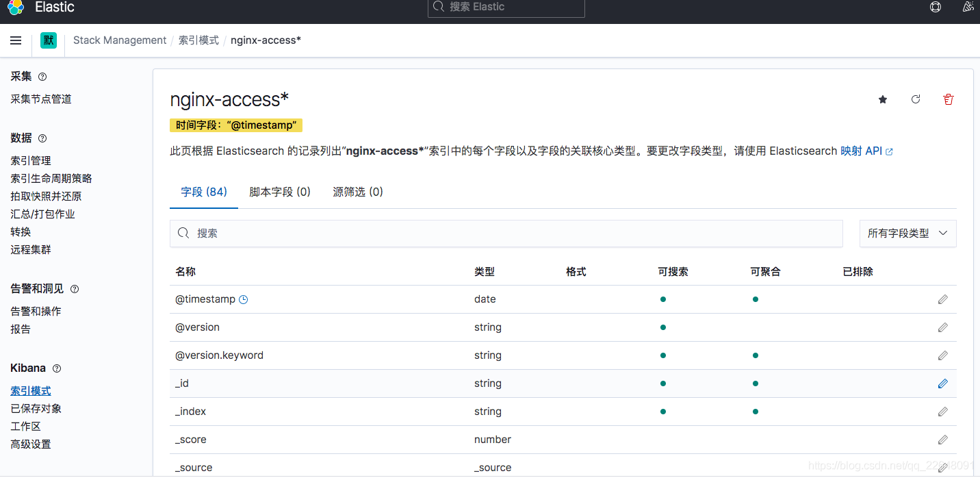Click the nginx-access* page title
Image resolution: width=980 pixels, height=478 pixels.
pyautogui.click(x=229, y=99)
